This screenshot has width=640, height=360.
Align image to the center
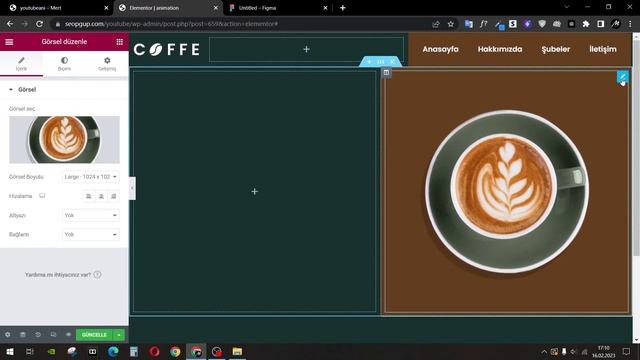click(x=101, y=196)
